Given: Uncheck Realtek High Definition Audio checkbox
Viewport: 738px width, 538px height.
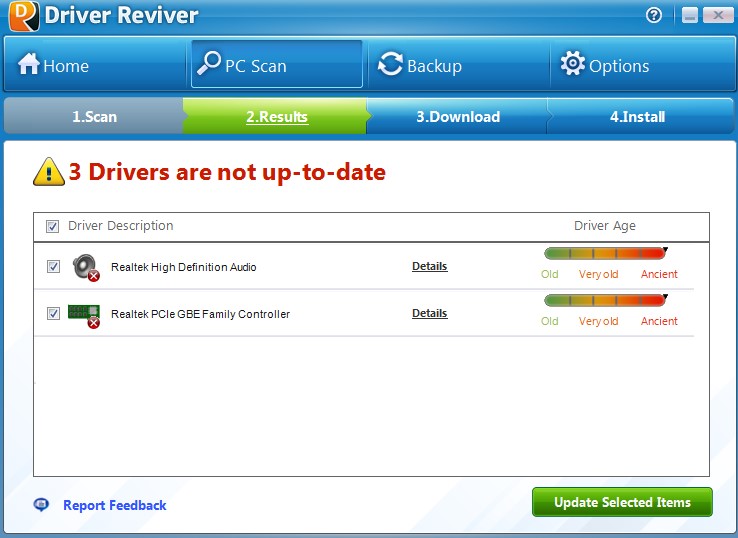Looking at the screenshot, I should tap(53, 266).
